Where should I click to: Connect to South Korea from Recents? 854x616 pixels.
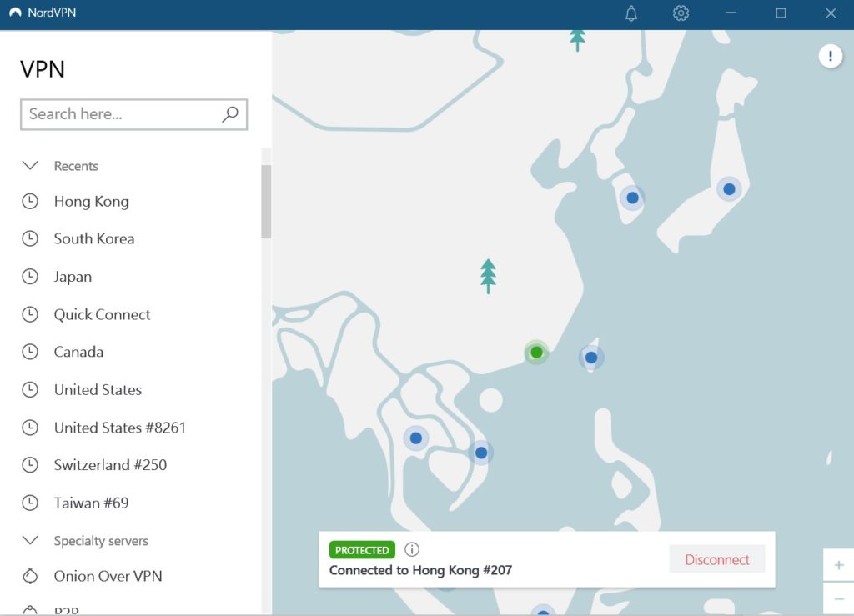(94, 238)
